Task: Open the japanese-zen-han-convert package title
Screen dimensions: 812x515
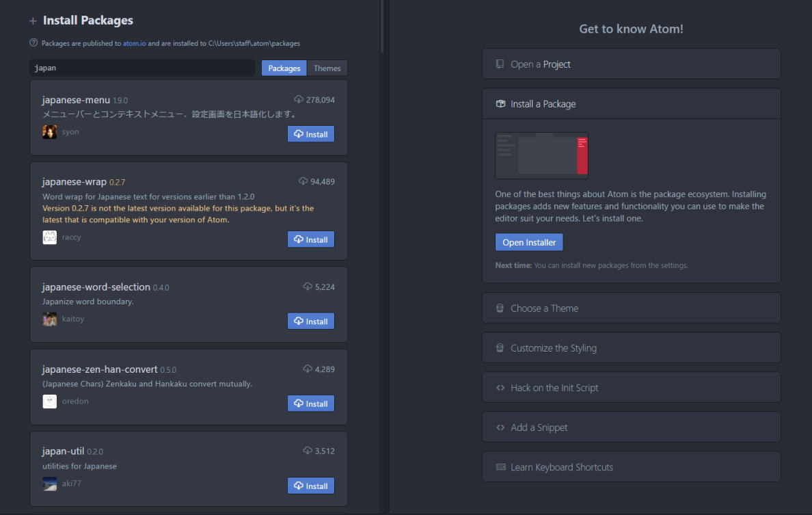Action: pos(99,369)
